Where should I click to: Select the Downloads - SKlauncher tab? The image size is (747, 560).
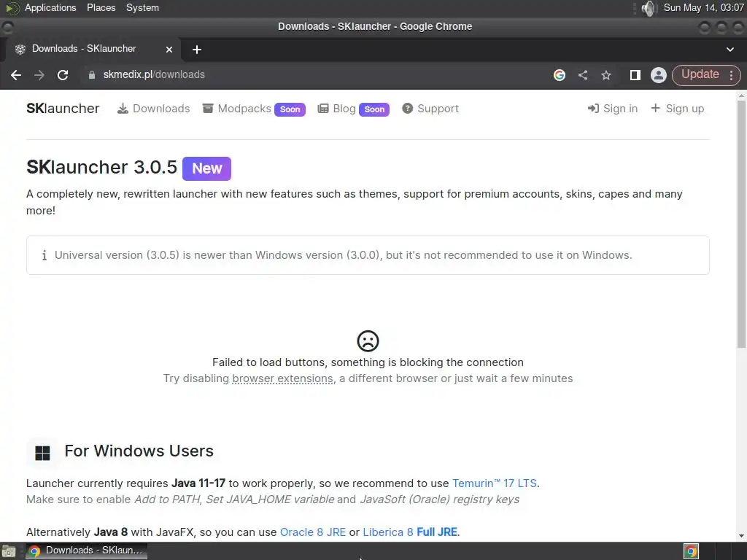pos(93,49)
